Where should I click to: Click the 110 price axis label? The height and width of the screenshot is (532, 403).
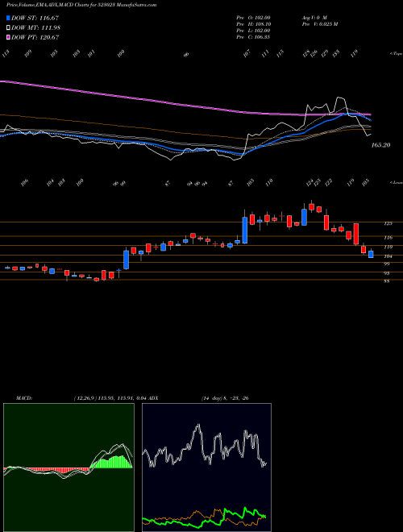point(388,247)
